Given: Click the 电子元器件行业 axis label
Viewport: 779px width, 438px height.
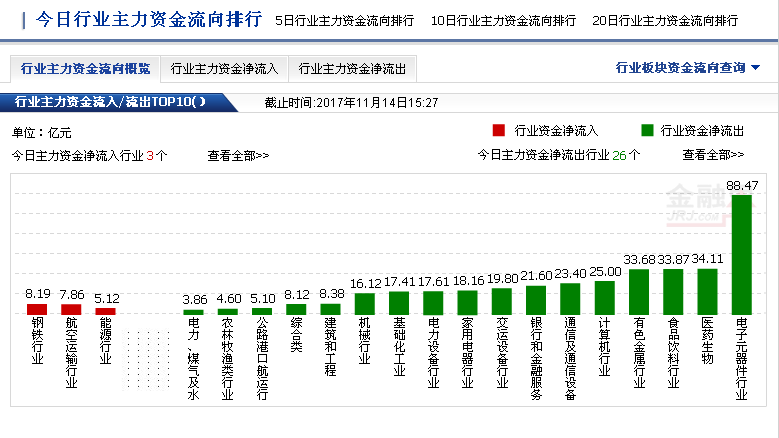Looking at the screenshot, I should point(741,359).
